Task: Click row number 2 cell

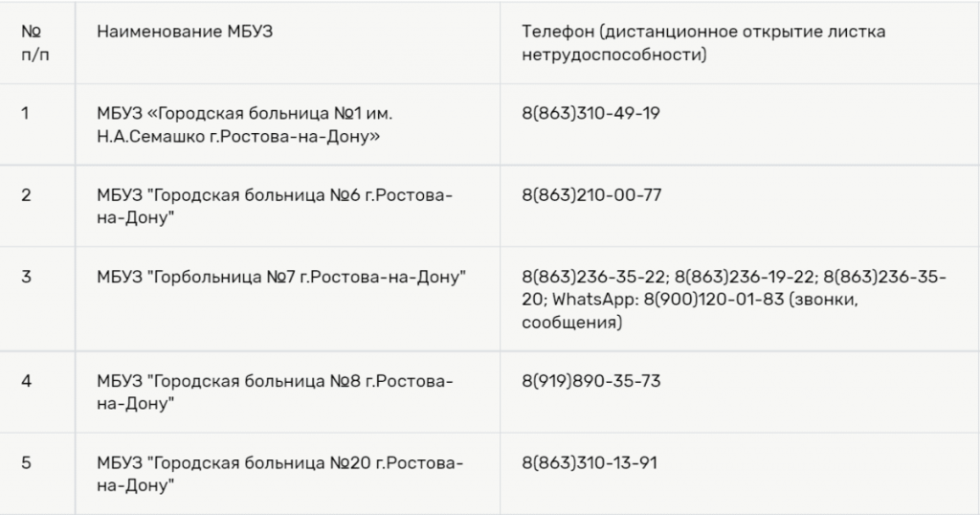Action: 26,195
